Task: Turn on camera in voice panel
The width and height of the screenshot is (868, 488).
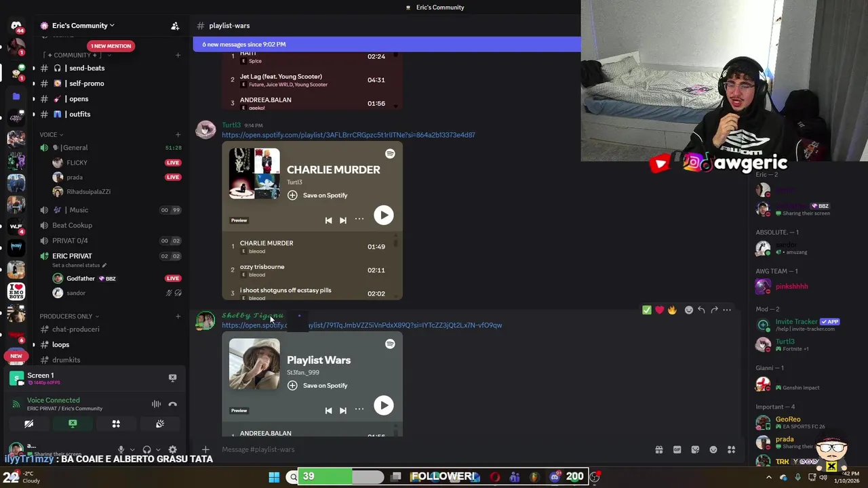Action: [28, 424]
